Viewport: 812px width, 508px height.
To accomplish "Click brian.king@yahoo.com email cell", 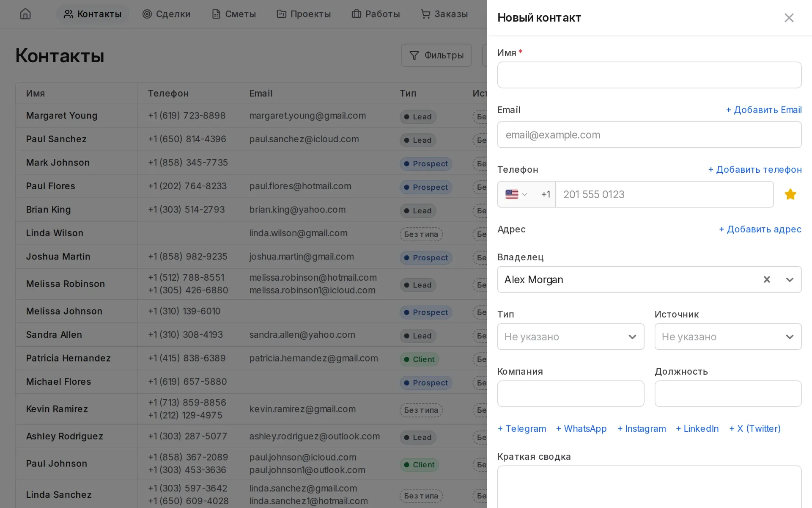I will pyautogui.click(x=297, y=210).
